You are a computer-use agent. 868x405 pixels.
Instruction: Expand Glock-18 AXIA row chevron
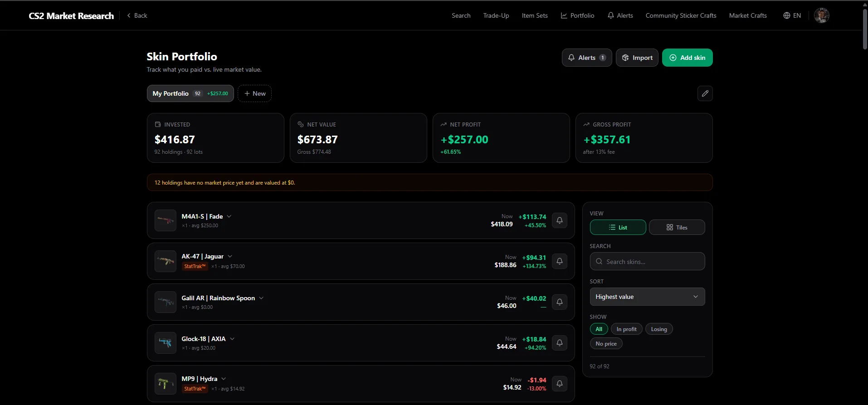(x=232, y=339)
